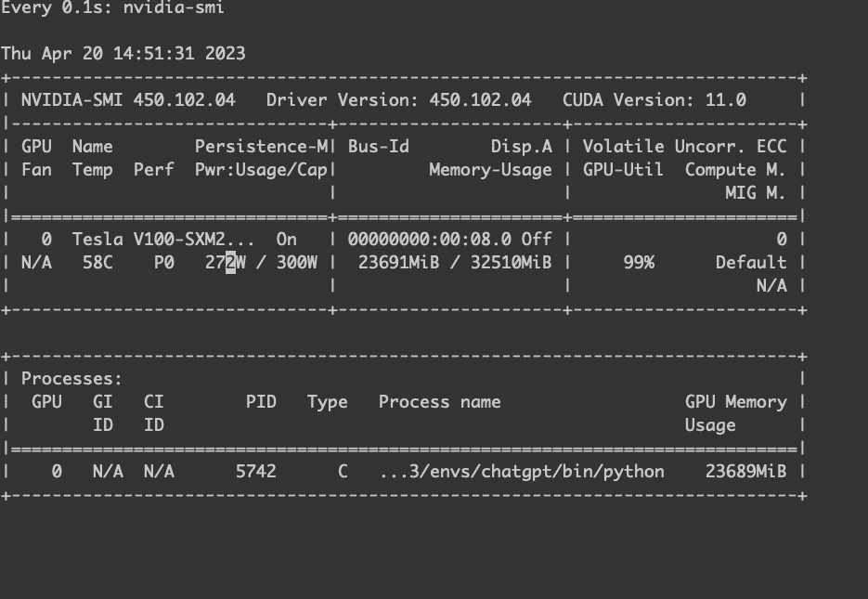
Task: Click the 23689MiB process memory usage
Action: tap(745, 472)
